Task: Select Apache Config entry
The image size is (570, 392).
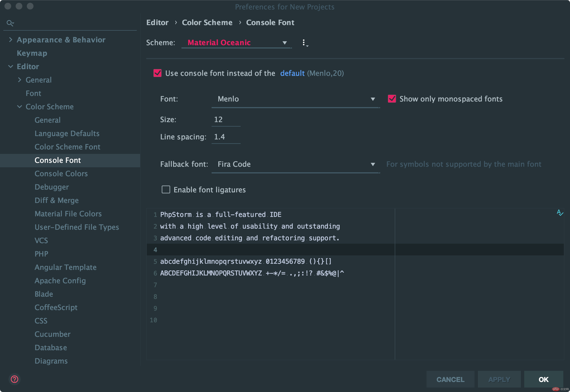Action: tap(60, 280)
